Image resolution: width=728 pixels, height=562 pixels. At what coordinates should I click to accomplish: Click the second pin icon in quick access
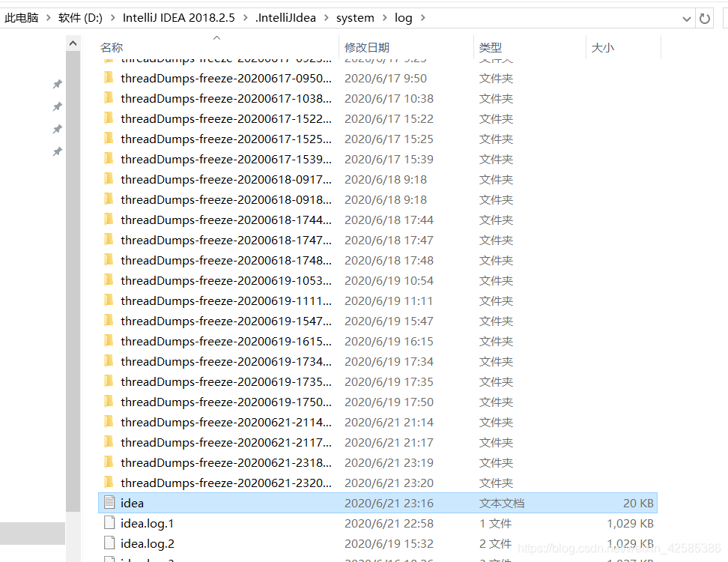[57, 106]
